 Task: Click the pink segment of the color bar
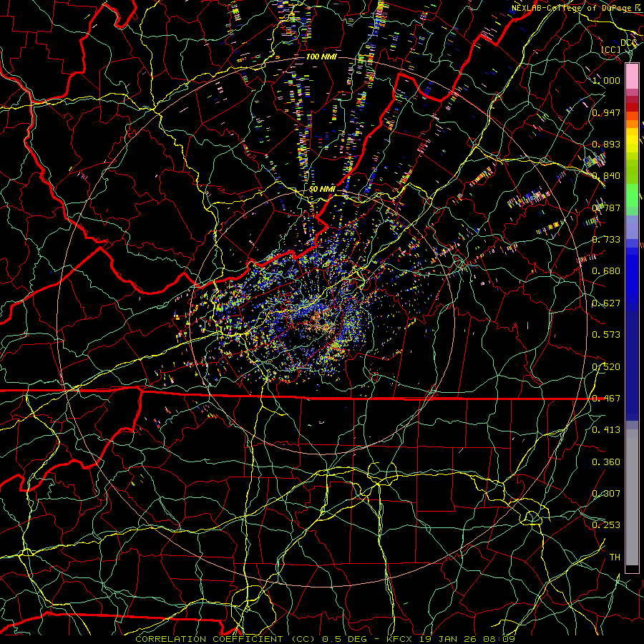(632, 77)
